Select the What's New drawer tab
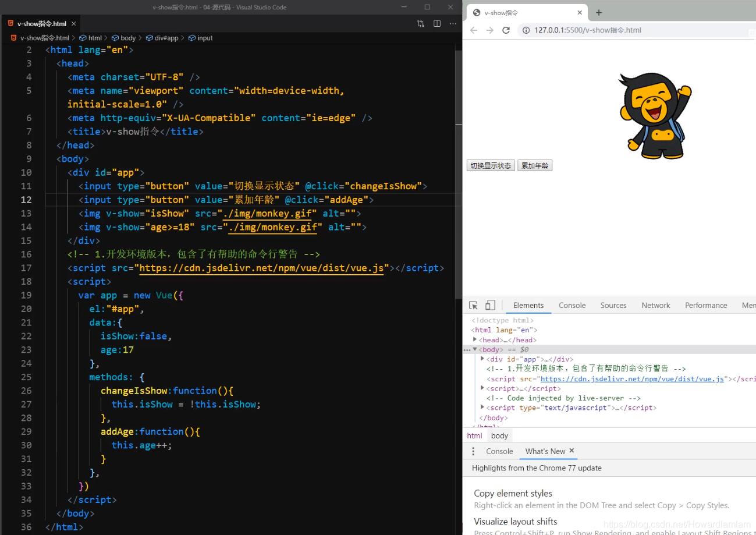Screen dimensions: 756x535 tap(545, 451)
